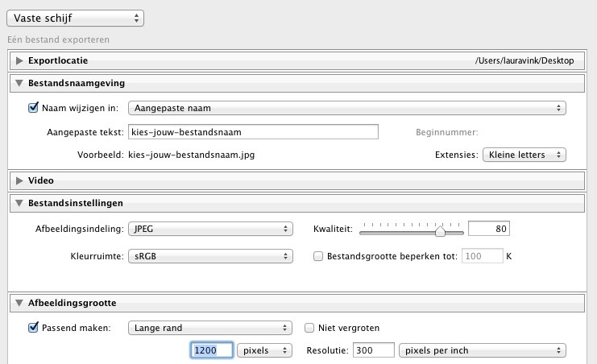Open the Vaste schijf dropdown
Screen dimensions: 597x364
tap(74, 17)
